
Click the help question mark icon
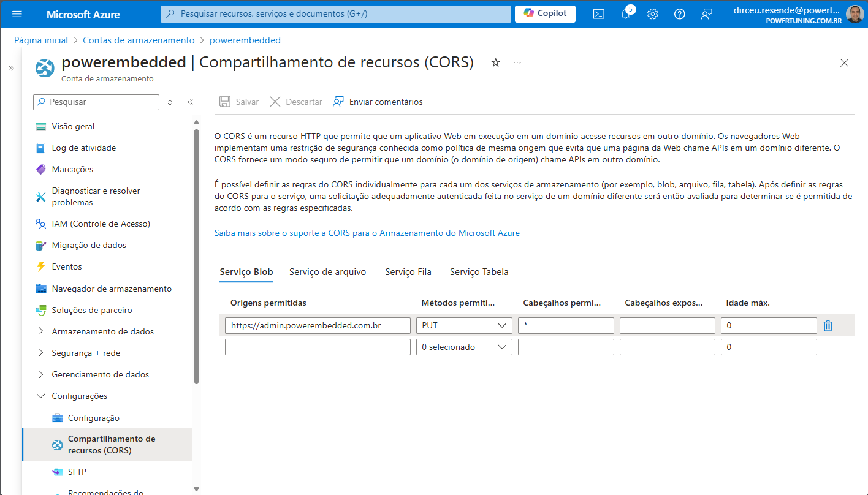click(x=679, y=14)
